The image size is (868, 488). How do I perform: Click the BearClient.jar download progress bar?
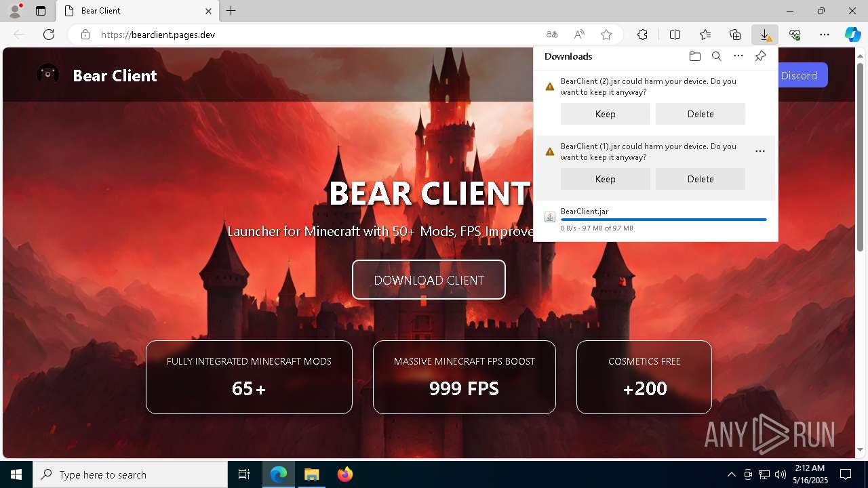[x=664, y=220]
